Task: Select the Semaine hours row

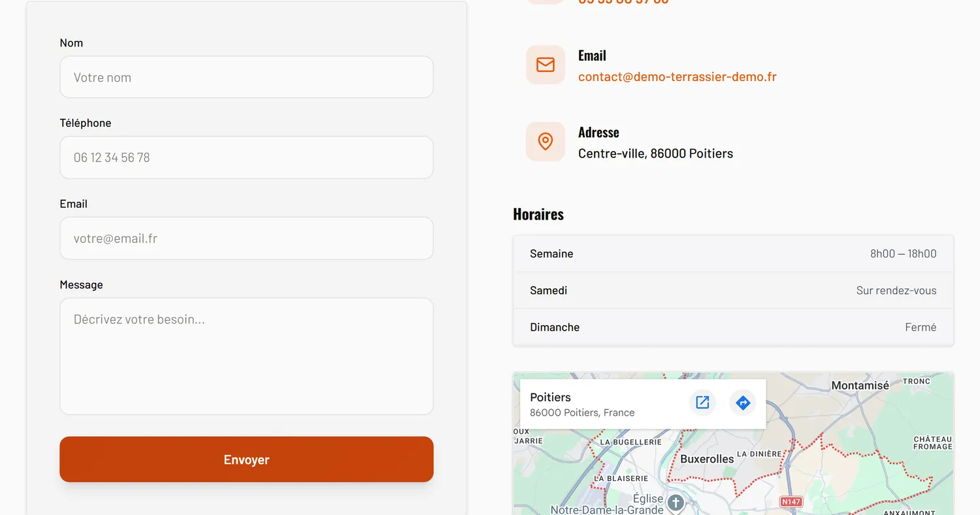Action: click(x=733, y=254)
